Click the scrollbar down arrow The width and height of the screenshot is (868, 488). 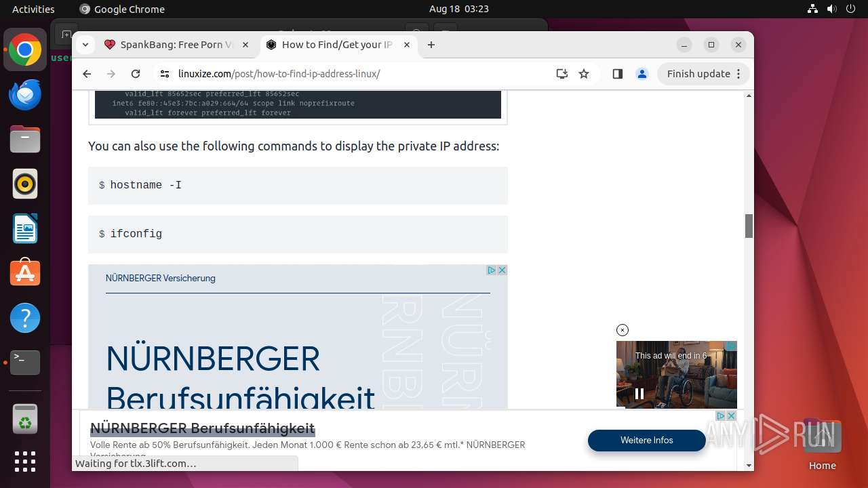[x=749, y=466]
